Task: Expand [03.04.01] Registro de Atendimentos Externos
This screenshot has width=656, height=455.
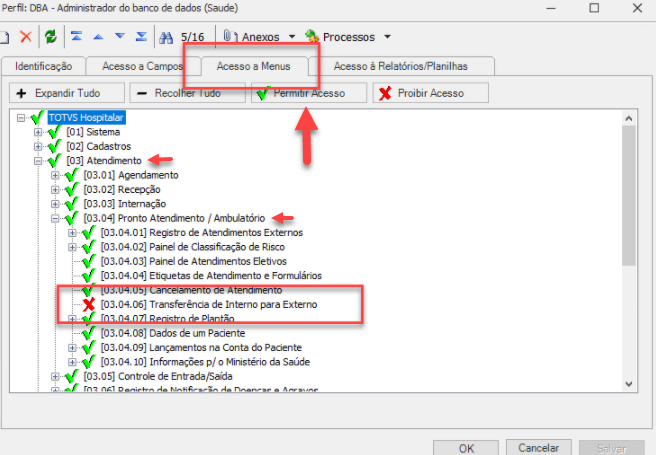Action: pyautogui.click(x=72, y=233)
